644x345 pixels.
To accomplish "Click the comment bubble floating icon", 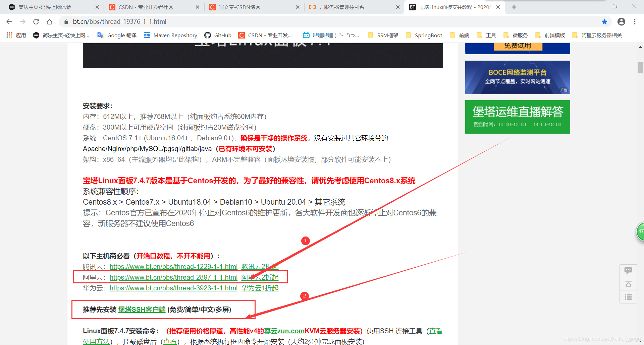I will click(x=628, y=270).
